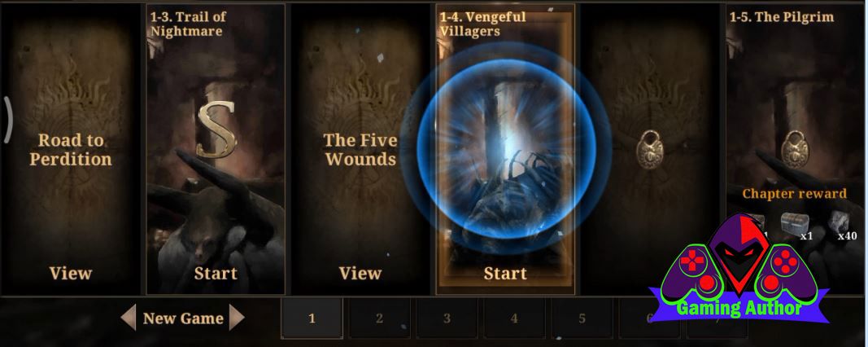
Task: View the Road to Perdition story
Action: (x=70, y=273)
